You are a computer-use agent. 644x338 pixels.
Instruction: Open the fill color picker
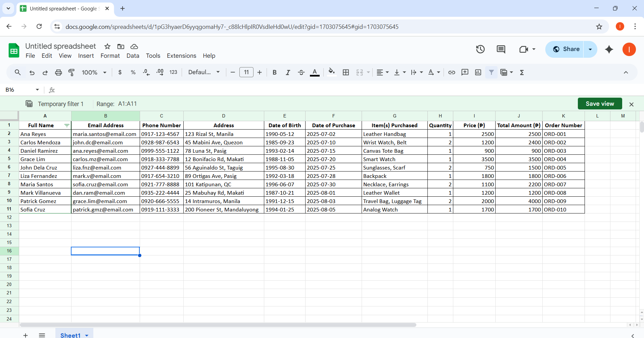pyautogui.click(x=331, y=73)
